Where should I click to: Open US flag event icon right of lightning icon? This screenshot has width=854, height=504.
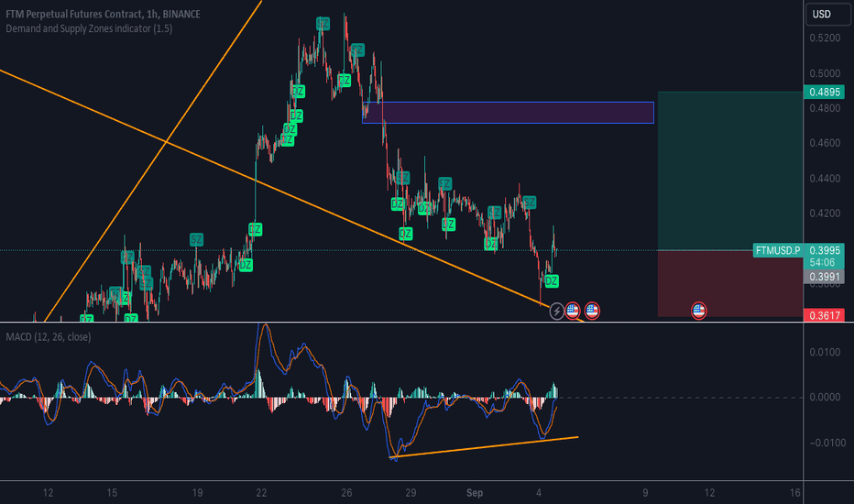pyautogui.click(x=573, y=311)
